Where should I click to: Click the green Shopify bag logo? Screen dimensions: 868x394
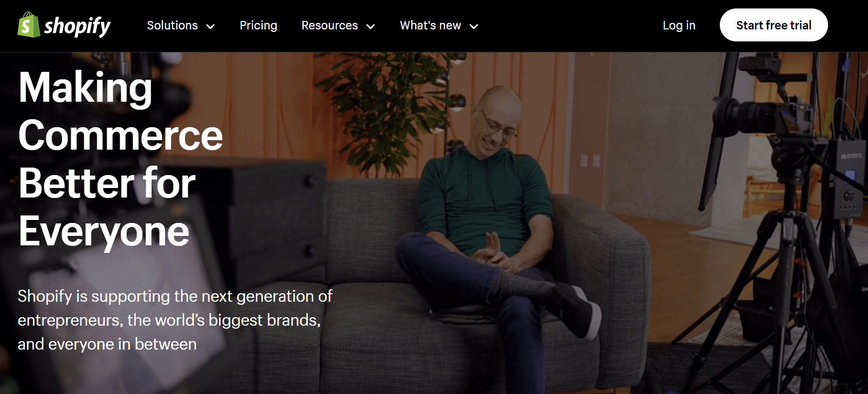coord(27,25)
